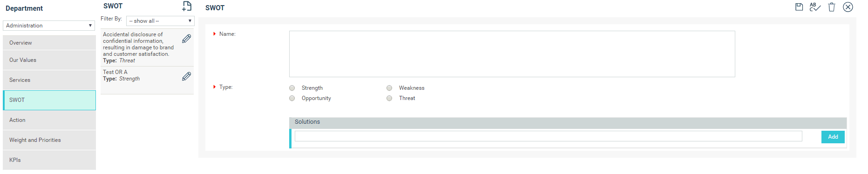Click the Add solution button
Screen dimensions: 868x174
point(833,137)
